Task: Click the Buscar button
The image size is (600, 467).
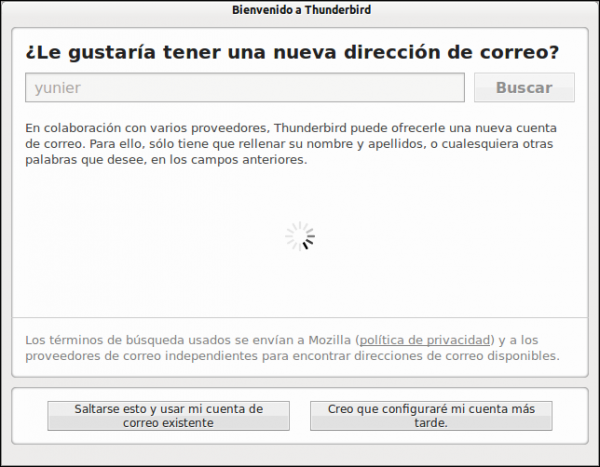Action: [524, 88]
